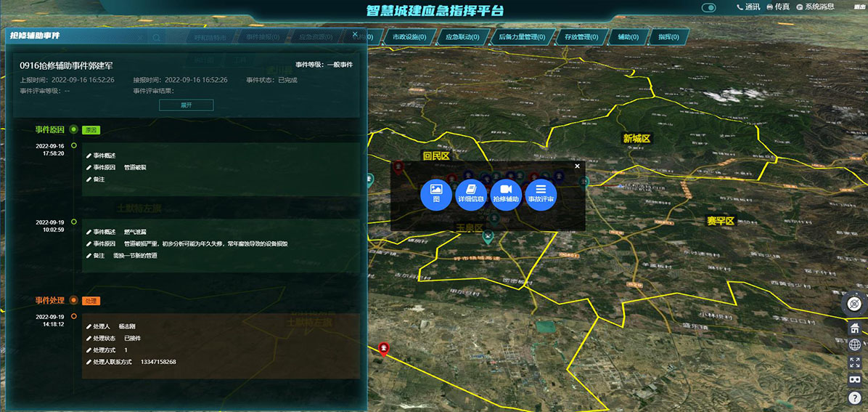
Task: Open 系统消息 system messages
Action: (815, 7)
